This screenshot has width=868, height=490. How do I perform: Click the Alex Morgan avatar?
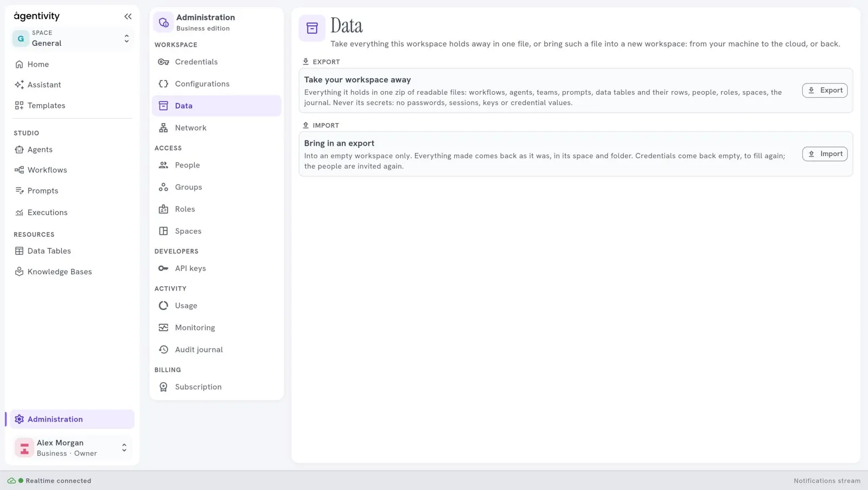24,448
